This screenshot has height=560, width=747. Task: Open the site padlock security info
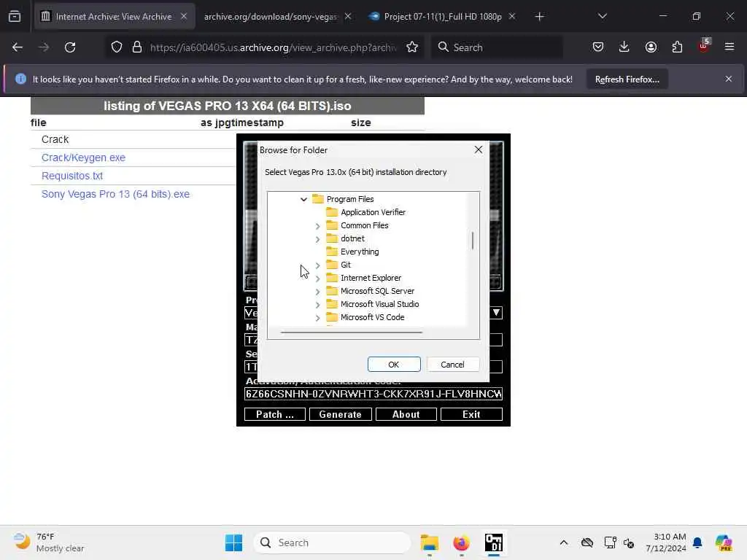pyautogui.click(x=137, y=47)
